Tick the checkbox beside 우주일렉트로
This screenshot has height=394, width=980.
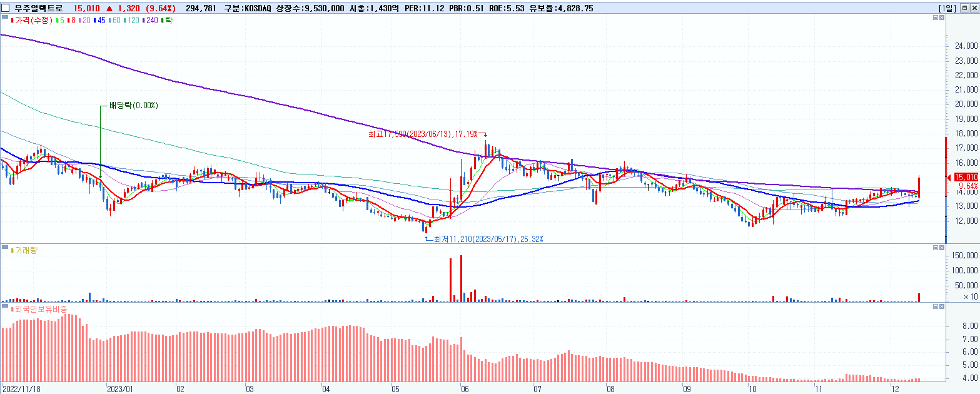[x=5, y=8]
